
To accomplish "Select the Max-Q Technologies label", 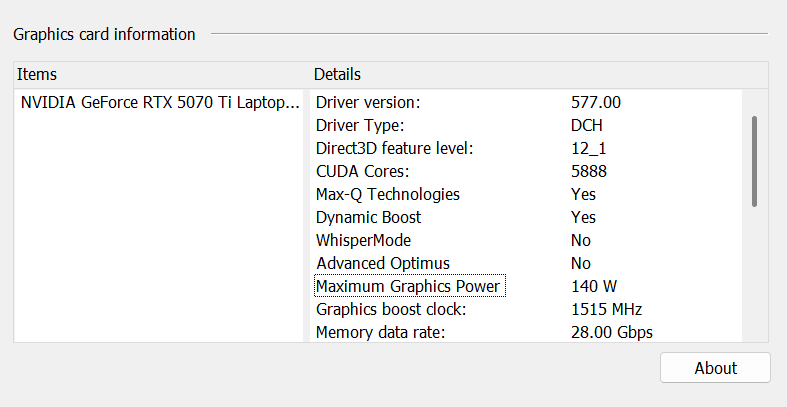I will [x=387, y=195].
